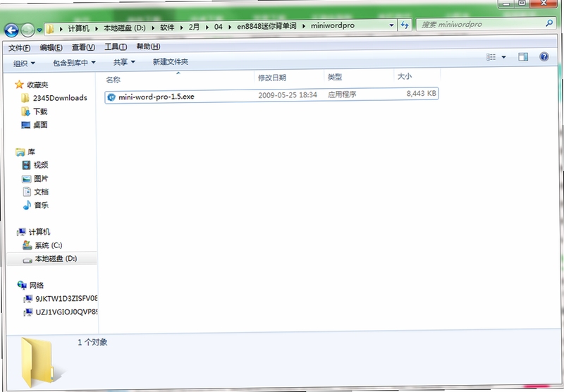Open the 共享 dropdown
Image resolution: width=564 pixels, height=392 pixels.
tap(125, 62)
